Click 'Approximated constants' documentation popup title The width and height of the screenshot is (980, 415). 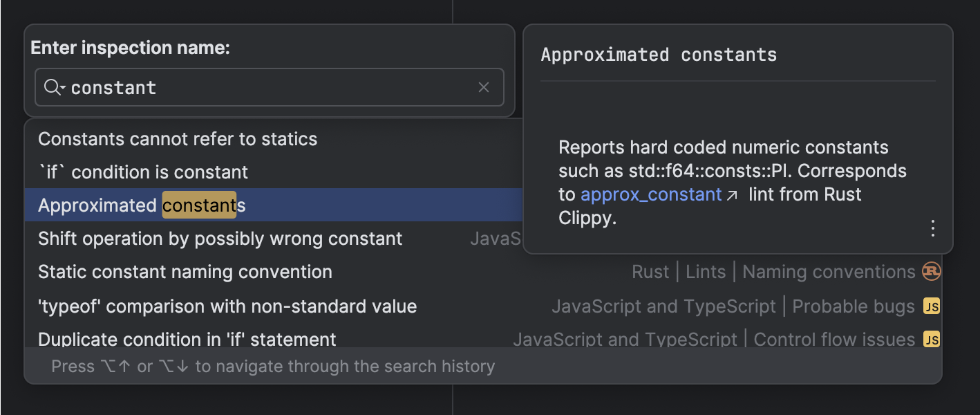click(659, 55)
